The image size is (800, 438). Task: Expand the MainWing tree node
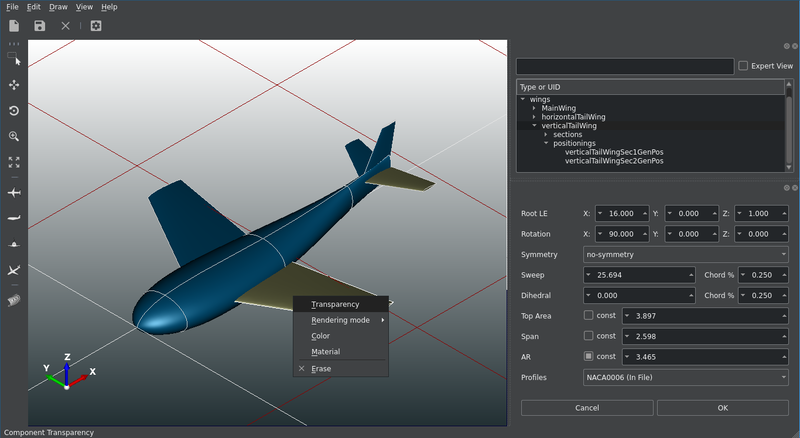coord(535,108)
